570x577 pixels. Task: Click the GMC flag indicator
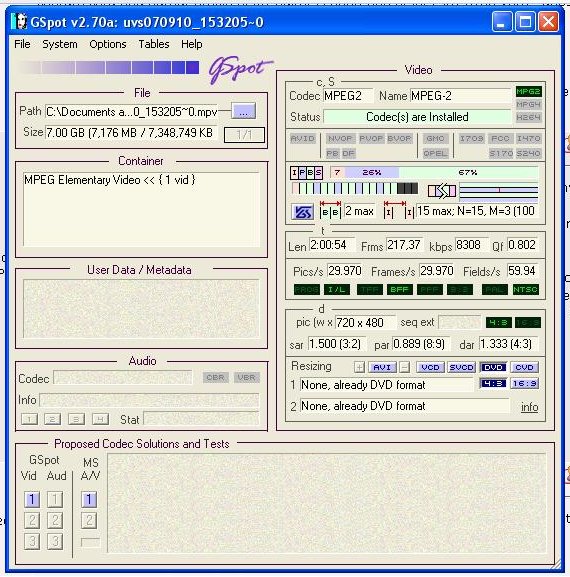tap(435, 139)
